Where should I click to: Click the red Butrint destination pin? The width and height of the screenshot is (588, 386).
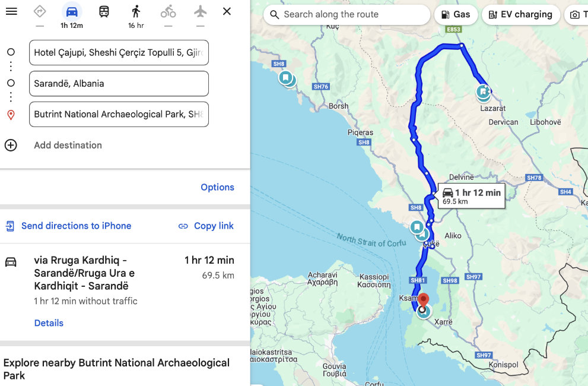tap(423, 299)
